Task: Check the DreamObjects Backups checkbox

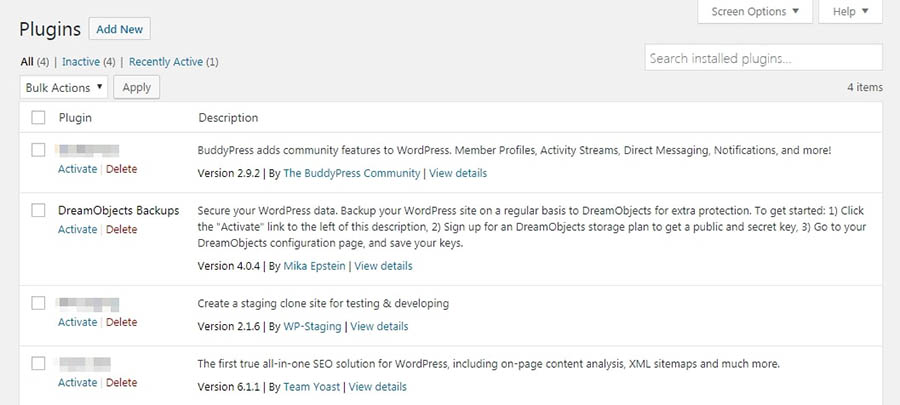Action: (x=38, y=211)
